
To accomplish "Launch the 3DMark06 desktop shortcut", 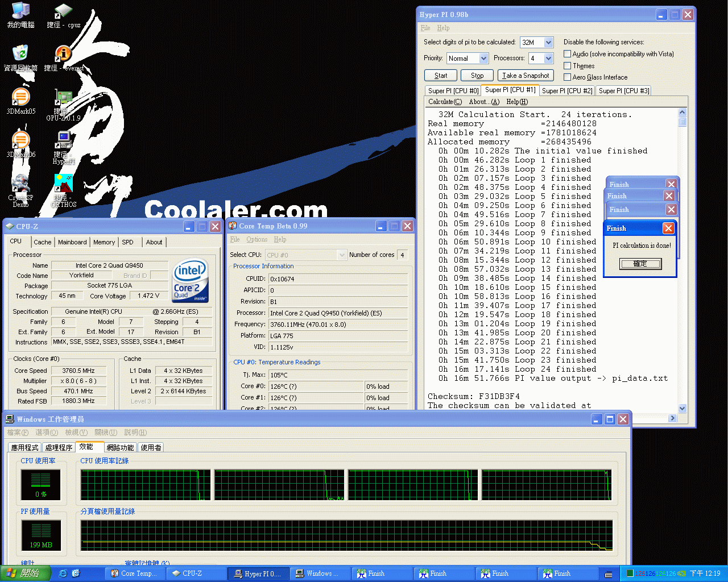I will [x=21, y=144].
